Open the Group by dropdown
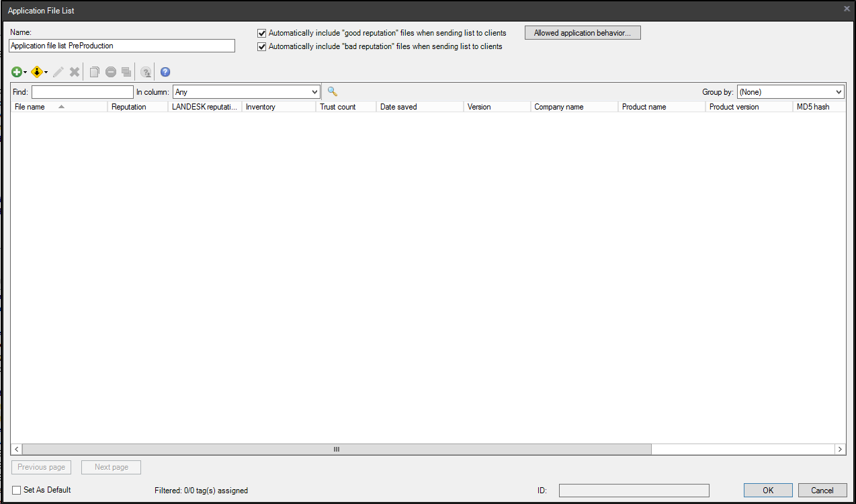This screenshot has height=504, width=856. pyautogui.click(x=790, y=91)
